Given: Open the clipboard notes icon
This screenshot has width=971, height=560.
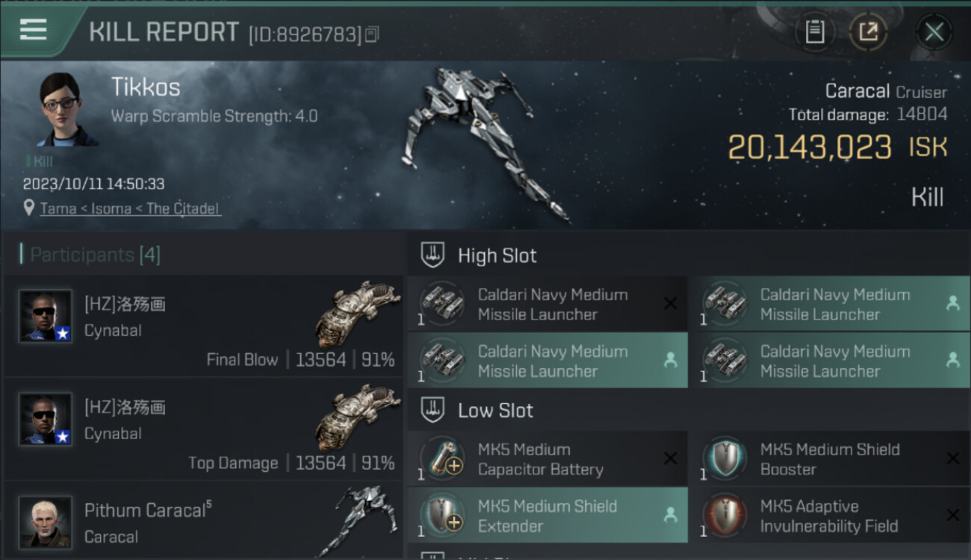Looking at the screenshot, I should [814, 32].
